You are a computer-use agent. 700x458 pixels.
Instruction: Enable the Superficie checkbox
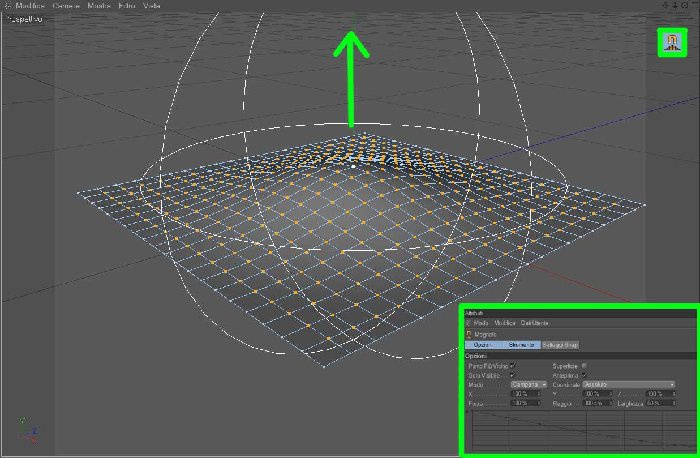[x=584, y=366]
